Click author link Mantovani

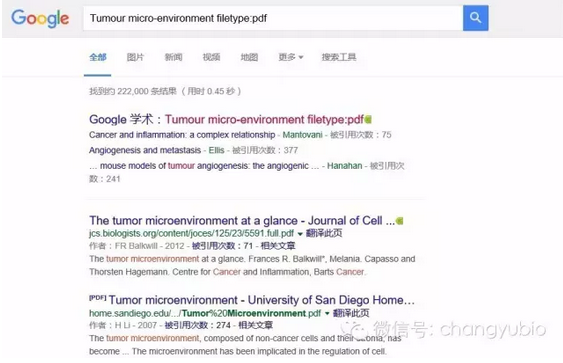pyautogui.click(x=302, y=135)
